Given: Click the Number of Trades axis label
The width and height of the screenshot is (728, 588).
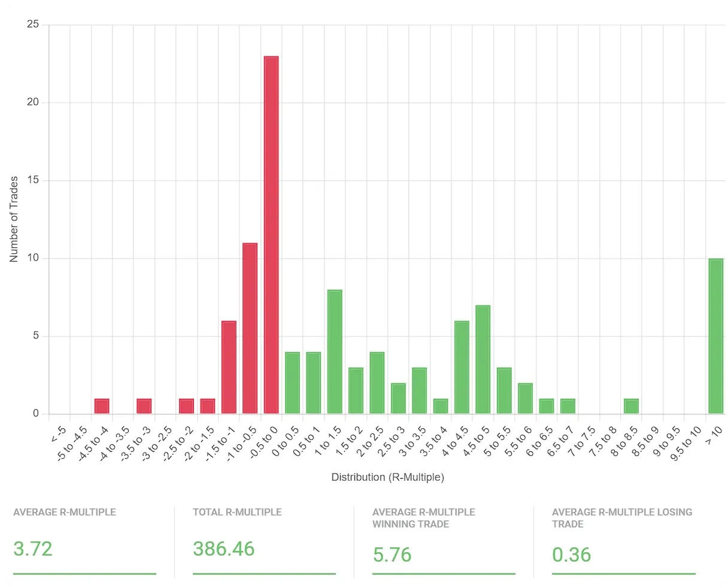Looking at the screenshot, I should click(14, 219).
